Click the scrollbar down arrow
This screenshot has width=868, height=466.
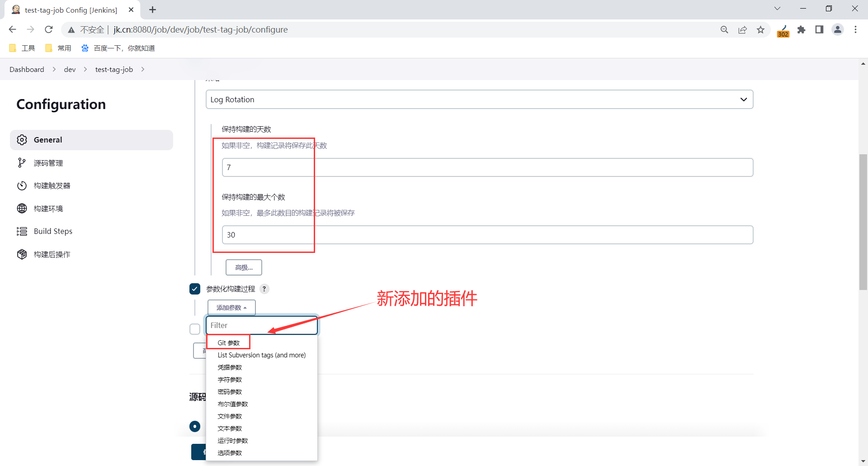863,461
